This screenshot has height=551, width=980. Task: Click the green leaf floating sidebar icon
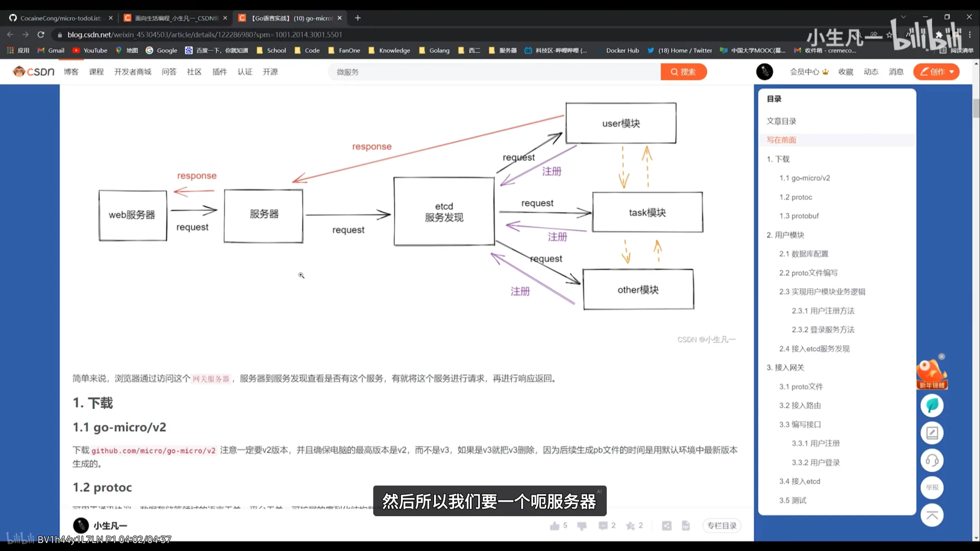pyautogui.click(x=932, y=406)
